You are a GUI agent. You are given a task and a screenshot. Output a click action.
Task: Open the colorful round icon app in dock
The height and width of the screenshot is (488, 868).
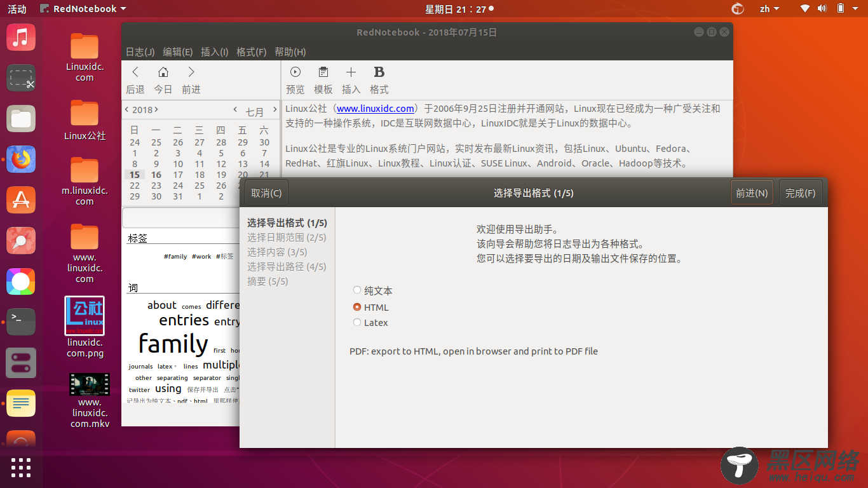[x=21, y=281]
